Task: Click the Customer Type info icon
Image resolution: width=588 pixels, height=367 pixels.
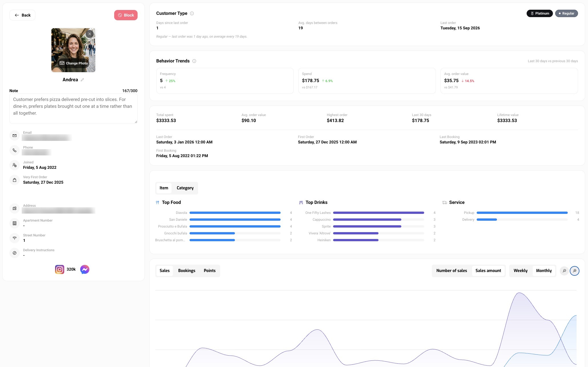Action: coord(192,13)
